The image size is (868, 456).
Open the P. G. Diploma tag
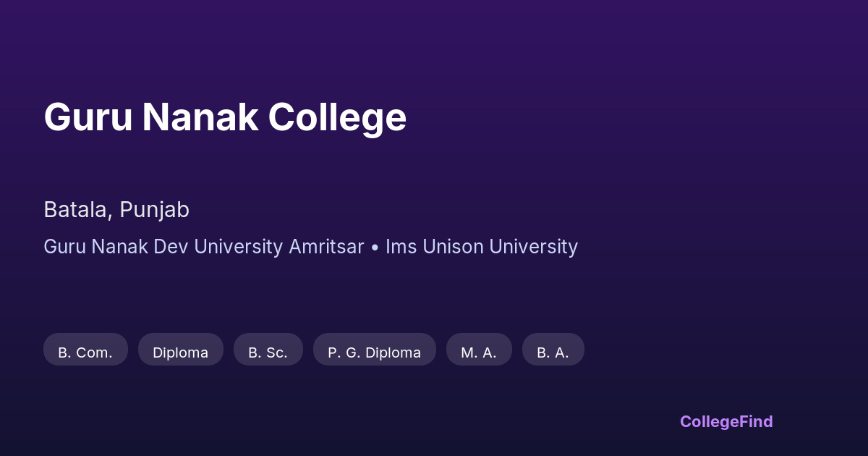click(x=374, y=352)
